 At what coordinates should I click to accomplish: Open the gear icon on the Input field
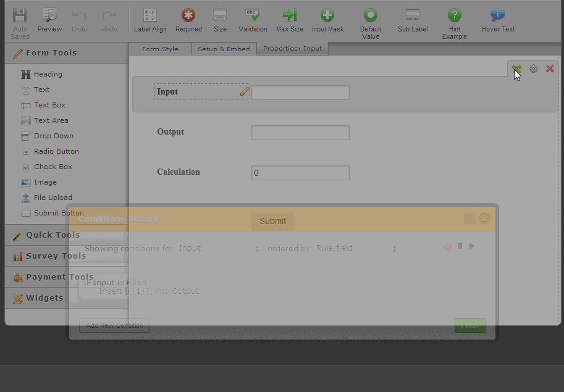click(x=534, y=69)
